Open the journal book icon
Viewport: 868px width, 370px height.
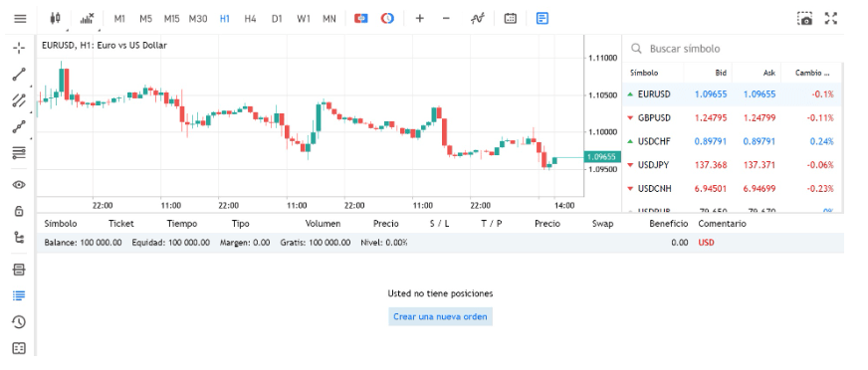tap(19, 348)
